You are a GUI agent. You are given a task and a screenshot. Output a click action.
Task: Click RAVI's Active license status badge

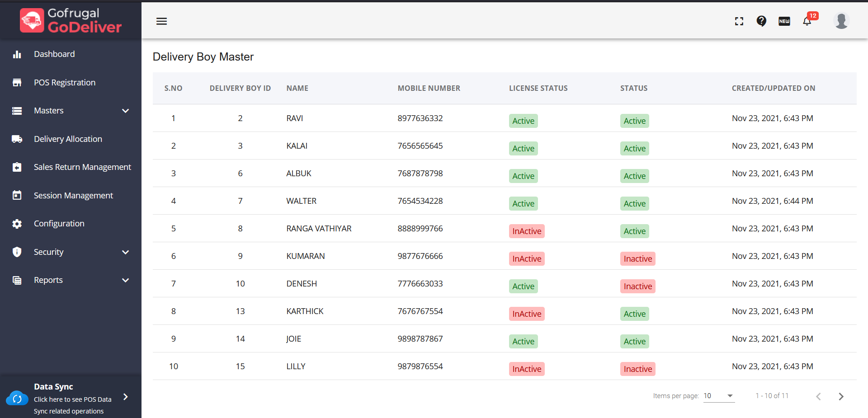tap(523, 121)
